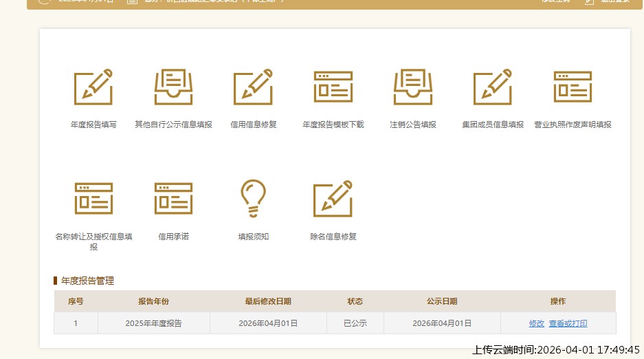Select the 信用信息修复 icon
This screenshot has height=359, width=644.
tap(253, 87)
